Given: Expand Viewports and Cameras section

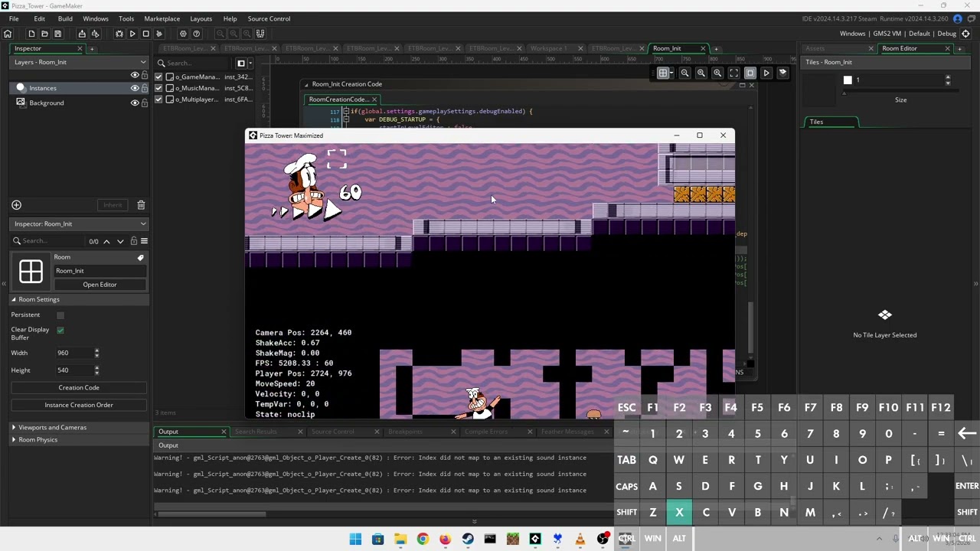Looking at the screenshot, I should click(x=14, y=427).
